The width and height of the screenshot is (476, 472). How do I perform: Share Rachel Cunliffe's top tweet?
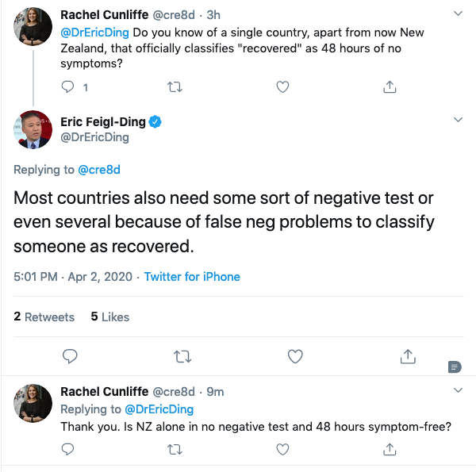pyautogui.click(x=390, y=86)
